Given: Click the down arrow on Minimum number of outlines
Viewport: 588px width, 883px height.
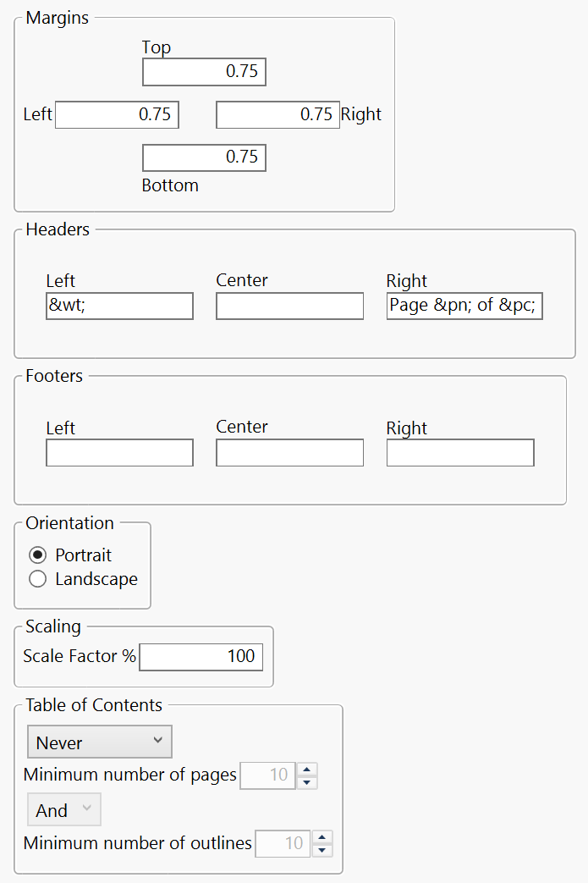Looking at the screenshot, I should click(x=321, y=849).
